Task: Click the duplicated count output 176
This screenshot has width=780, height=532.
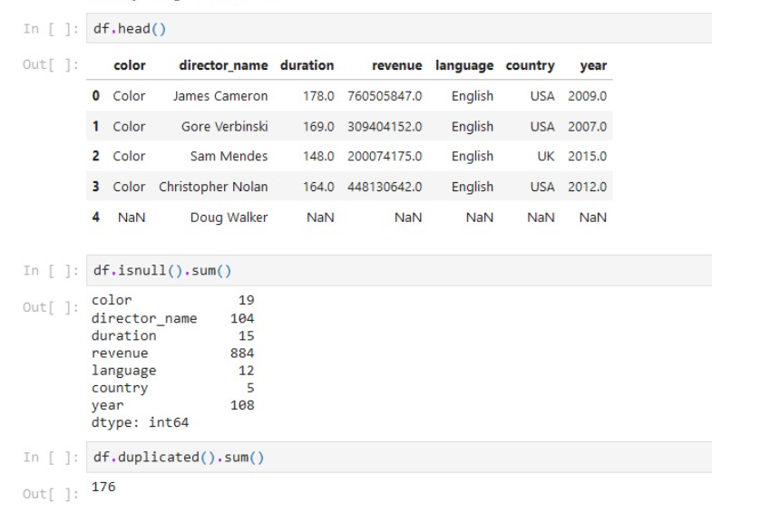Action: click(x=103, y=487)
